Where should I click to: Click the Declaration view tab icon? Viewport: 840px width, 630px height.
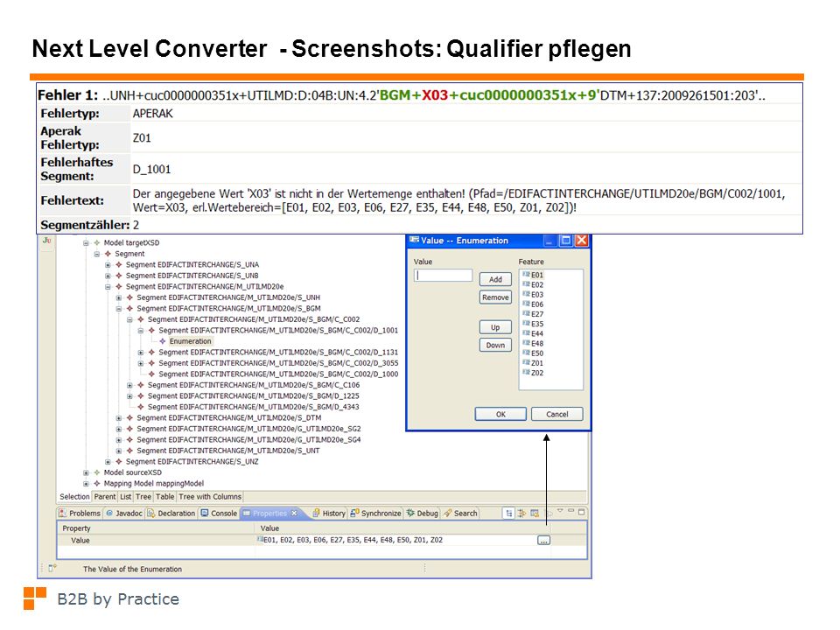pyautogui.click(x=151, y=514)
